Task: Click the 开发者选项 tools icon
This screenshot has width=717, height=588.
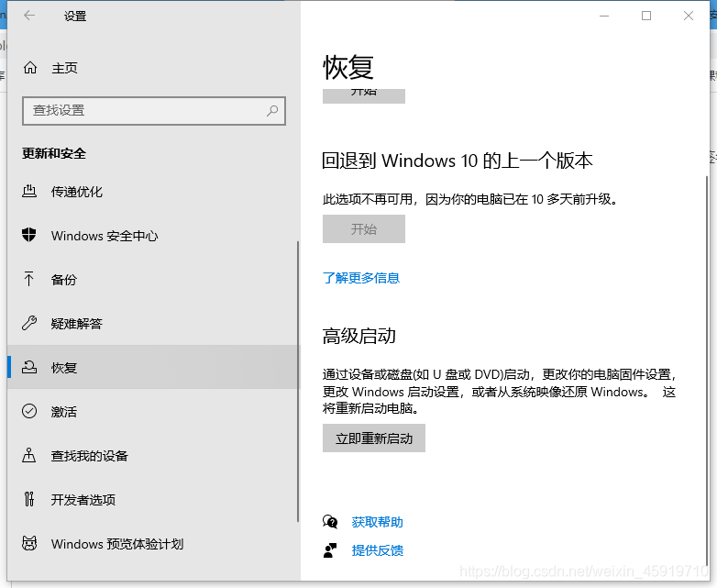Action: coord(29,499)
